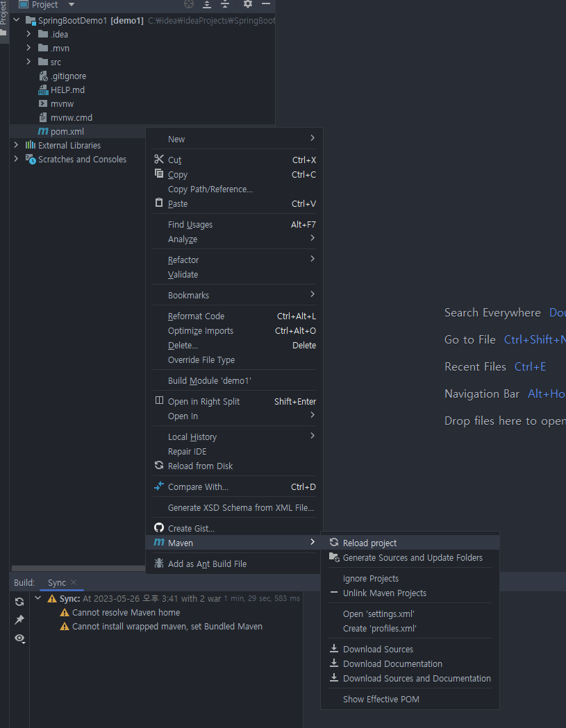Choose Cut in the context menu

(x=235, y=160)
